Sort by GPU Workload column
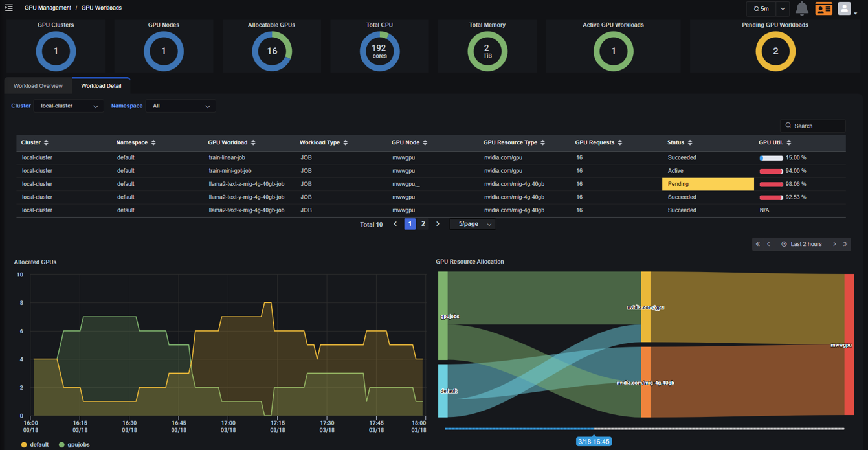This screenshot has height=450, width=868. coord(253,142)
